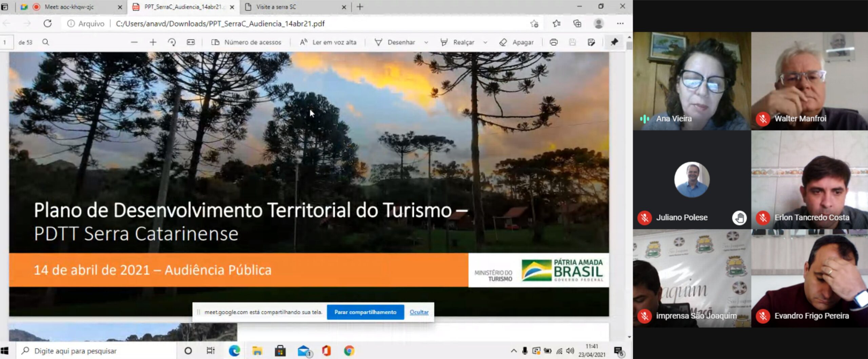Open File Explorer in the taskbar
This screenshot has height=359, width=868.
pos(257,351)
